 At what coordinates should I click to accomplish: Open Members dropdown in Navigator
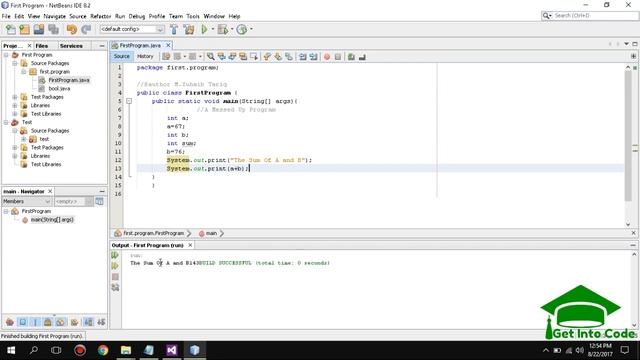pyautogui.click(x=27, y=201)
